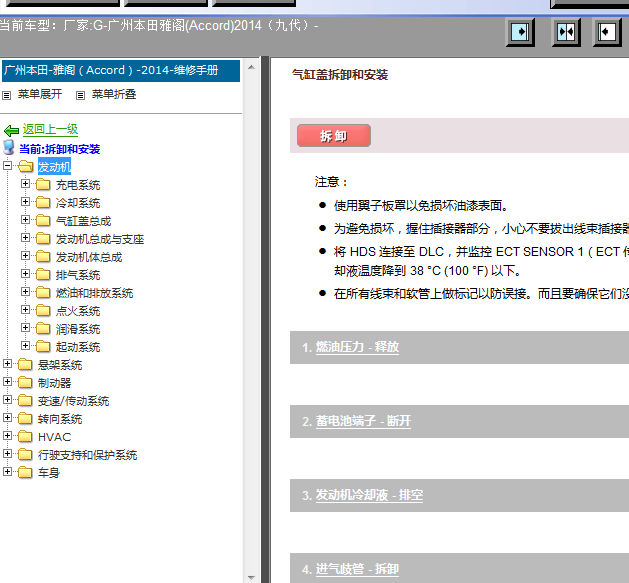Image resolution: width=629 pixels, height=583 pixels.
Task: Click the red 拆卸 button
Action: point(334,136)
